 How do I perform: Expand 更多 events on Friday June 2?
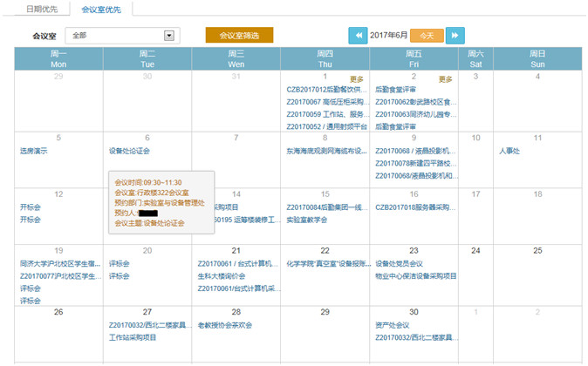pos(445,78)
